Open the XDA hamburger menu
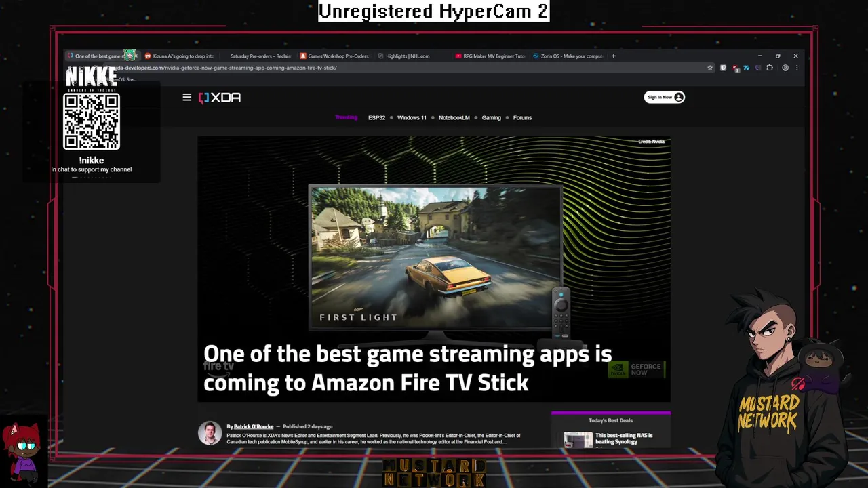Screen dimensions: 868x488 pyautogui.click(x=187, y=97)
